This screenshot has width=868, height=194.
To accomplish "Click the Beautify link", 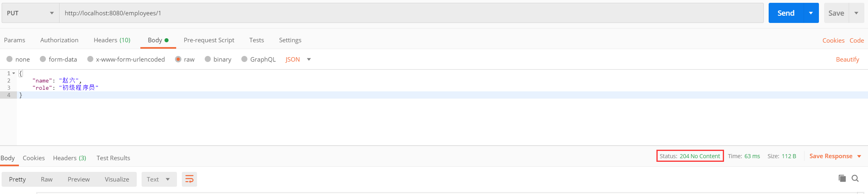I will point(847,59).
